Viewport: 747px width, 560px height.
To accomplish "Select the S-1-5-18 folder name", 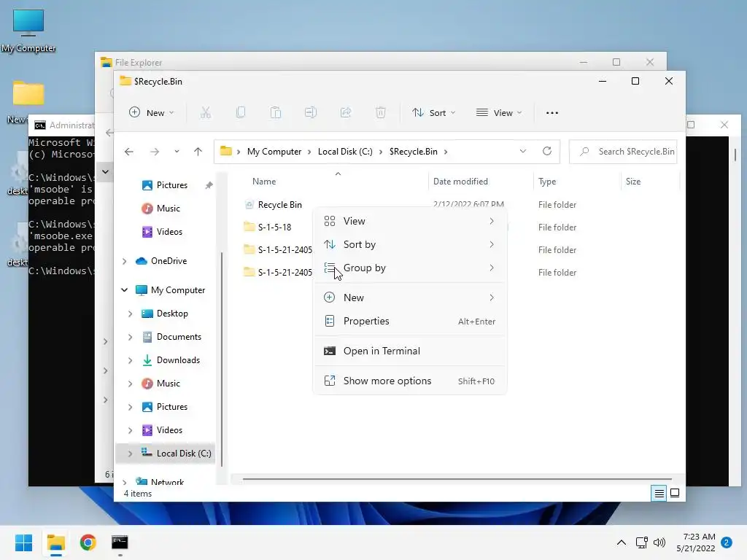I will tap(274, 227).
